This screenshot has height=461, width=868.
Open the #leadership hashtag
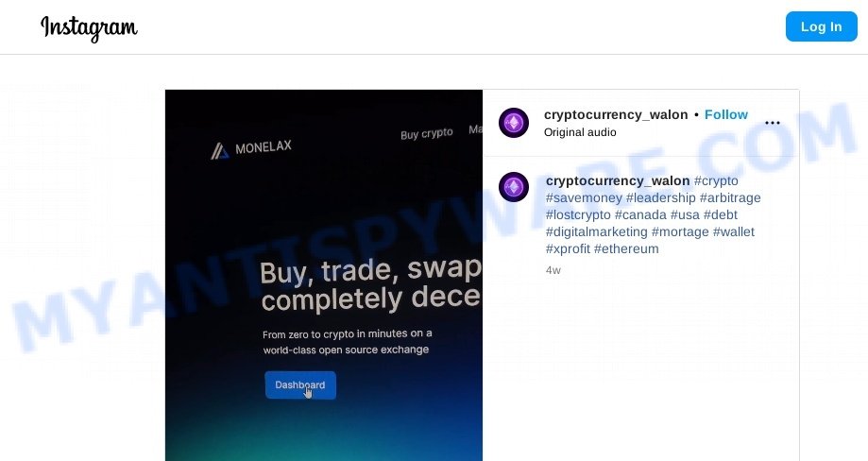coord(661,198)
